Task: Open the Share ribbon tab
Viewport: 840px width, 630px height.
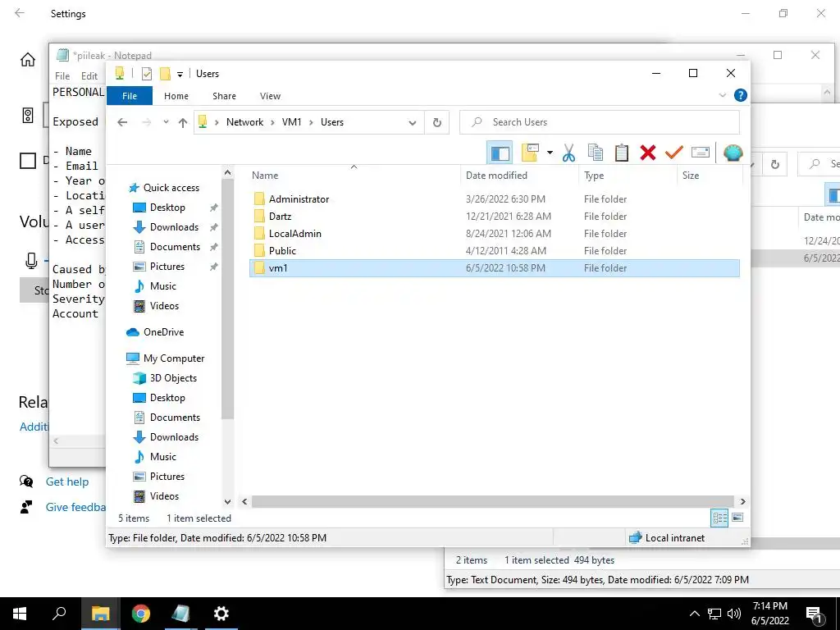Action: pyautogui.click(x=224, y=96)
